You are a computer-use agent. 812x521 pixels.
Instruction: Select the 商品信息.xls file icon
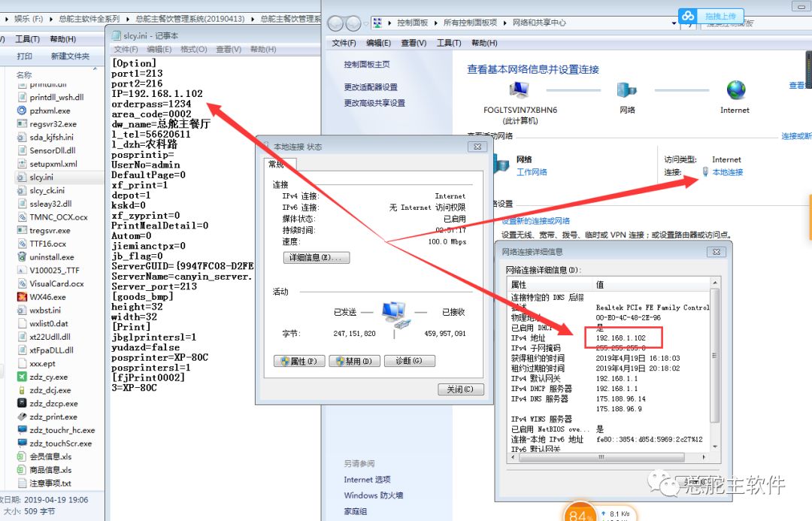pos(22,470)
